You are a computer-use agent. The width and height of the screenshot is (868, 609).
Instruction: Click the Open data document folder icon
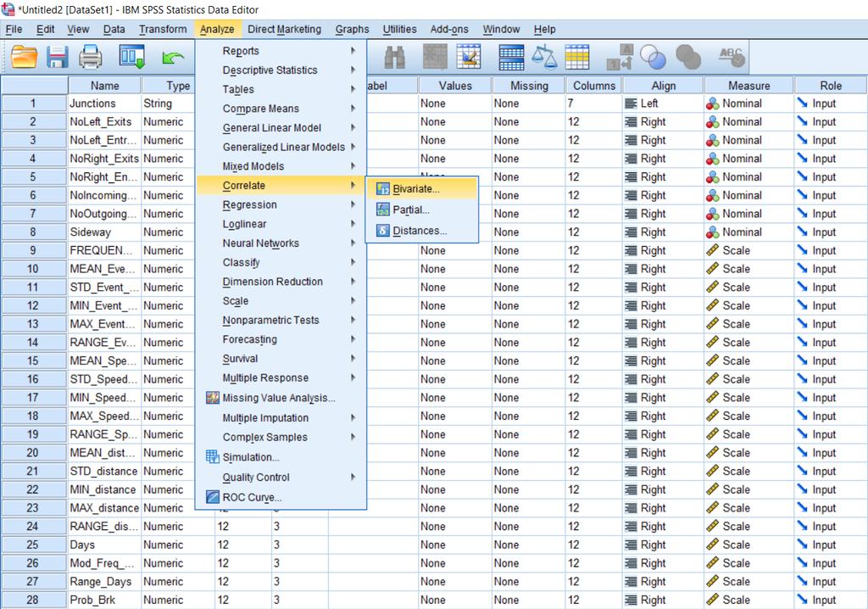[x=24, y=57]
